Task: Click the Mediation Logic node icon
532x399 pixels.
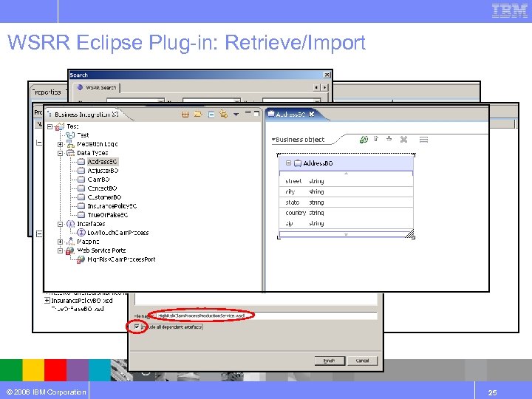Action: coord(70,144)
